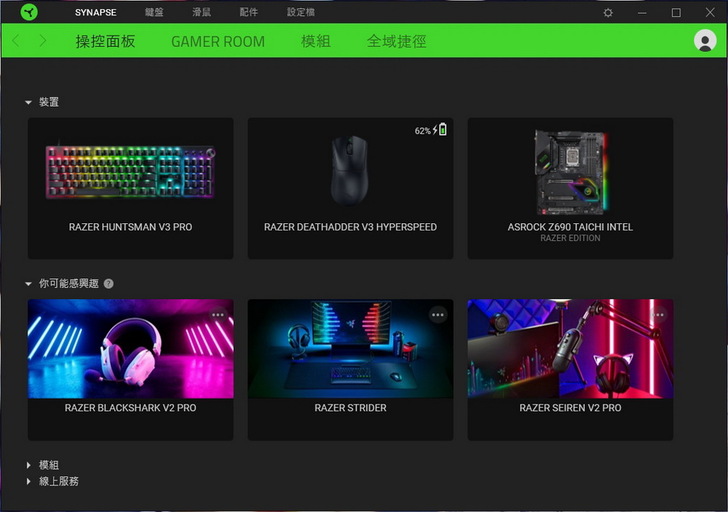The image size is (728, 512).
Task: Switch to the GAMER ROOM tab
Action: (218, 41)
